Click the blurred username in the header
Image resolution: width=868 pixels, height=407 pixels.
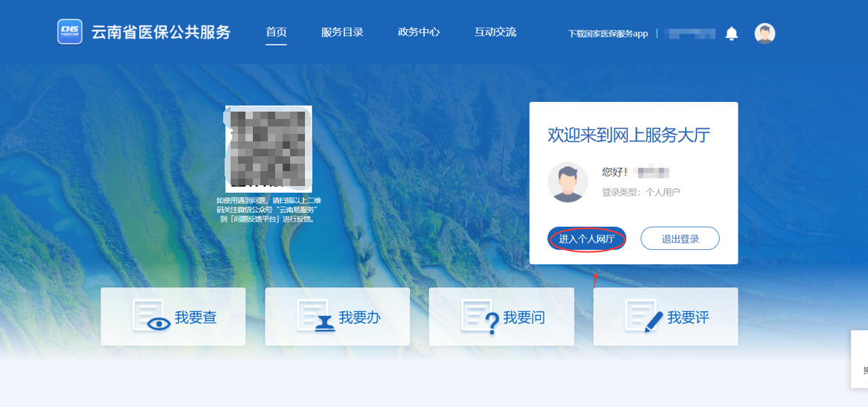689,33
